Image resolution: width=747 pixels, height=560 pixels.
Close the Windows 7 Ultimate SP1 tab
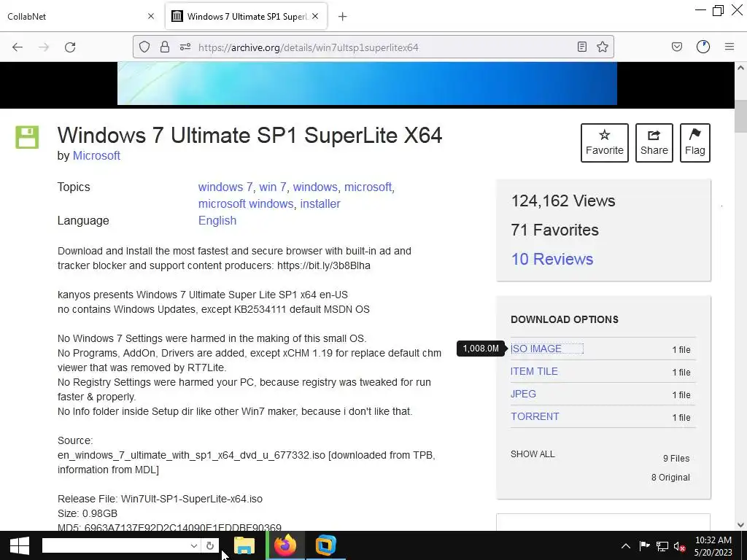[315, 16]
